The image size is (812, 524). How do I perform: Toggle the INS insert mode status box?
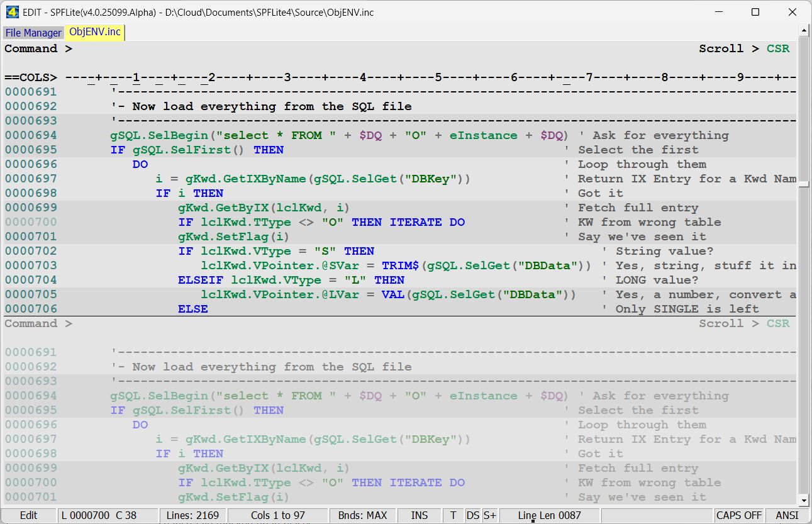pyautogui.click(x=420, y=515)
